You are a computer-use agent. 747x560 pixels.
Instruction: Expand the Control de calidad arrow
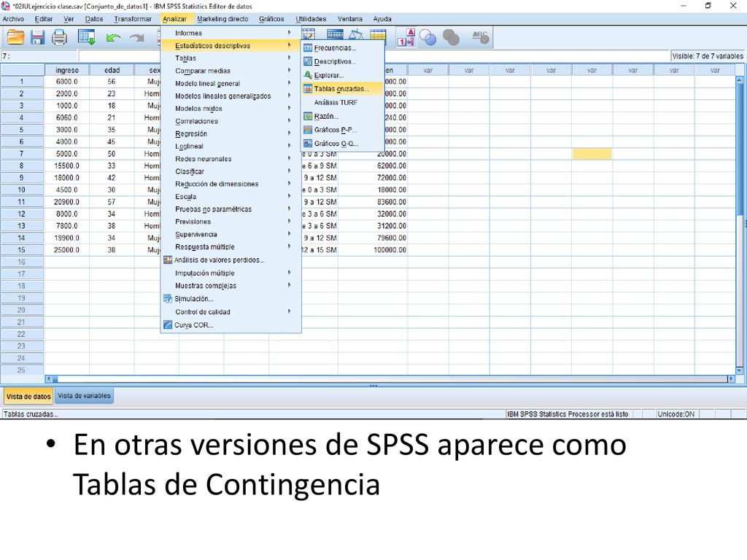(289, 311)
